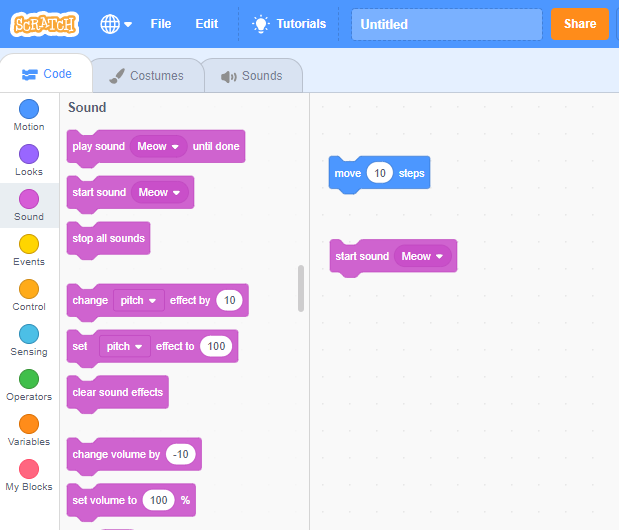619x530 pixels.
Task: Open pitch dropdown in 'set effect to' block
Action: 125,346
